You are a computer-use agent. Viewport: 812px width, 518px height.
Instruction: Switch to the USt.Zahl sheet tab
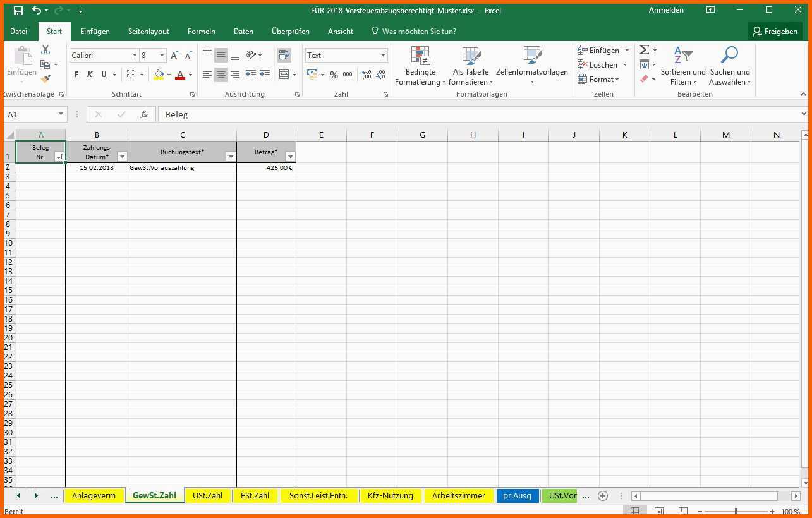click(207, 495)
